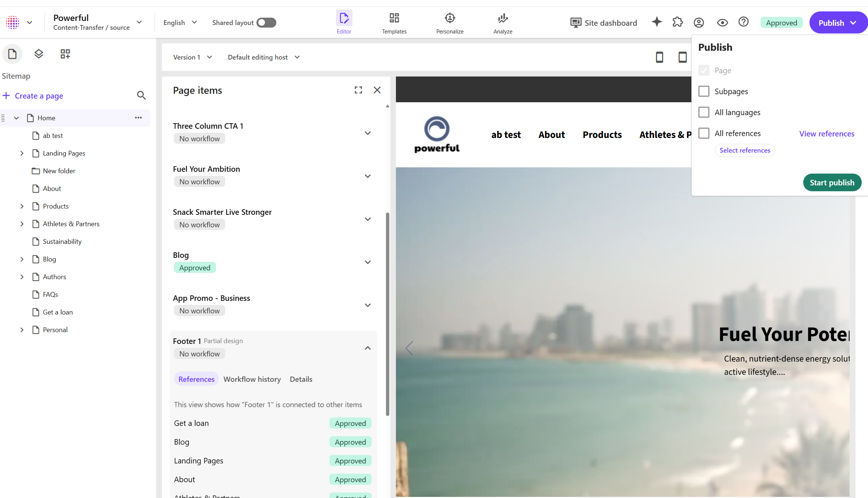Screen dimensions: 868x498
Task: Open the Sitemap search
Action: [141, 95]
